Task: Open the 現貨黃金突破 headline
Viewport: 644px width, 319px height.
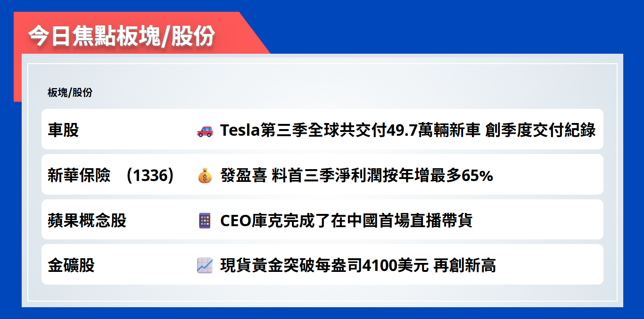Action: click(358, 266)
